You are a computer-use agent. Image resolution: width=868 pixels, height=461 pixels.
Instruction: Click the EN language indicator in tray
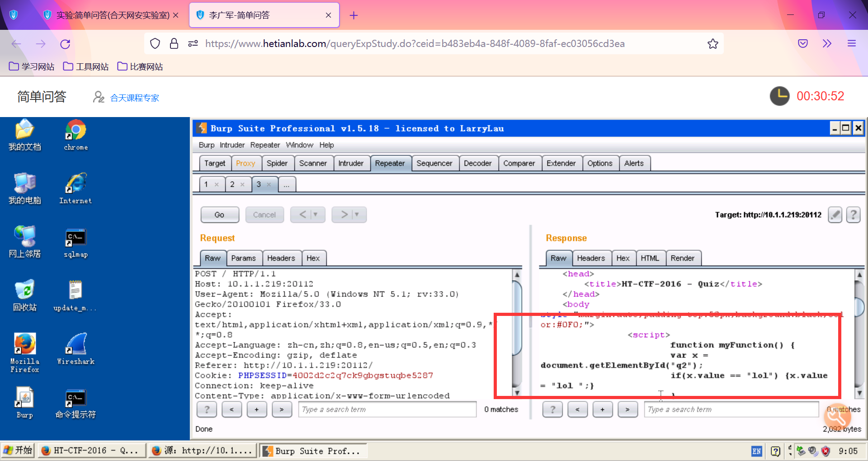pyautogui.click(x=757, y=451)
